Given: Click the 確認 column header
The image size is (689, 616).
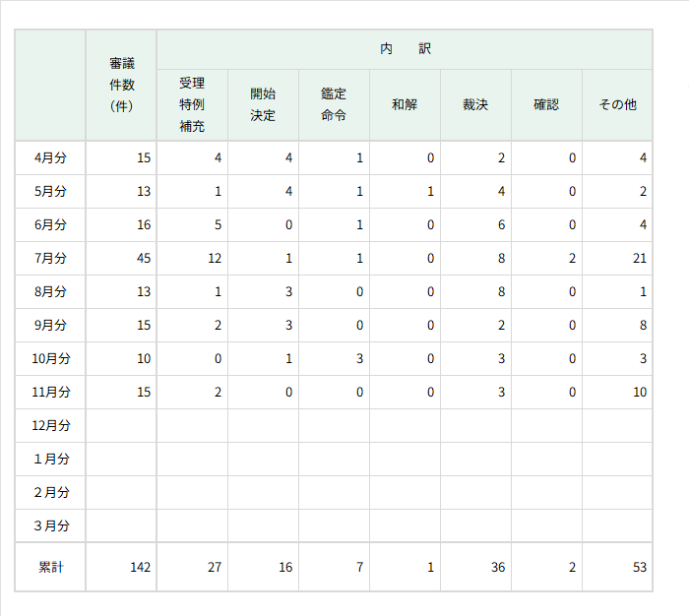Looking at the screenshot, I should click(x=546, y=104).
